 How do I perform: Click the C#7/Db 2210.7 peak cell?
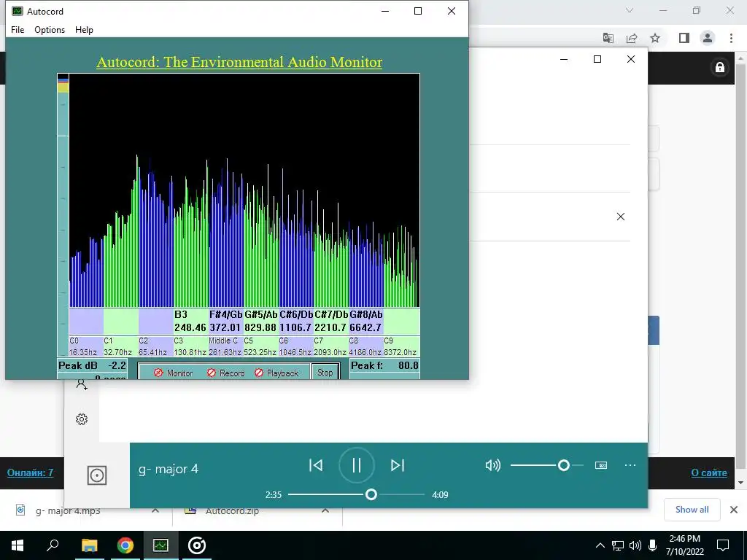pos(331,321)
